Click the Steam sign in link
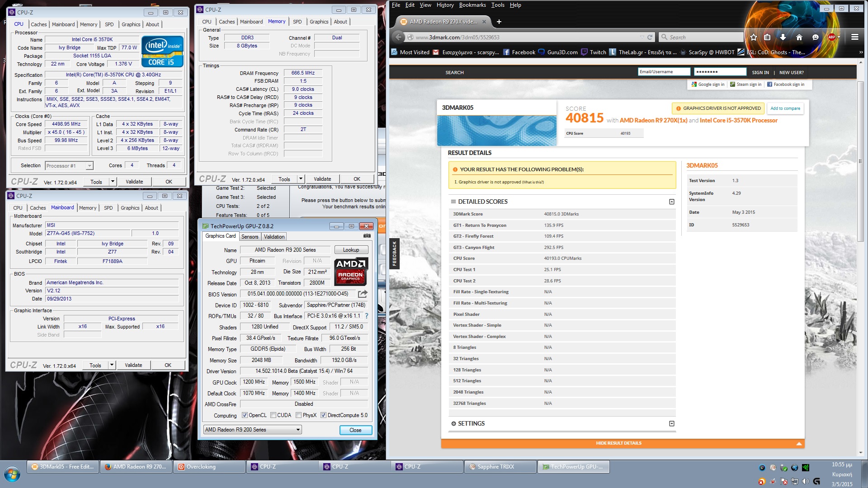This screenshot has height=488, width=868. pos(745,84)
